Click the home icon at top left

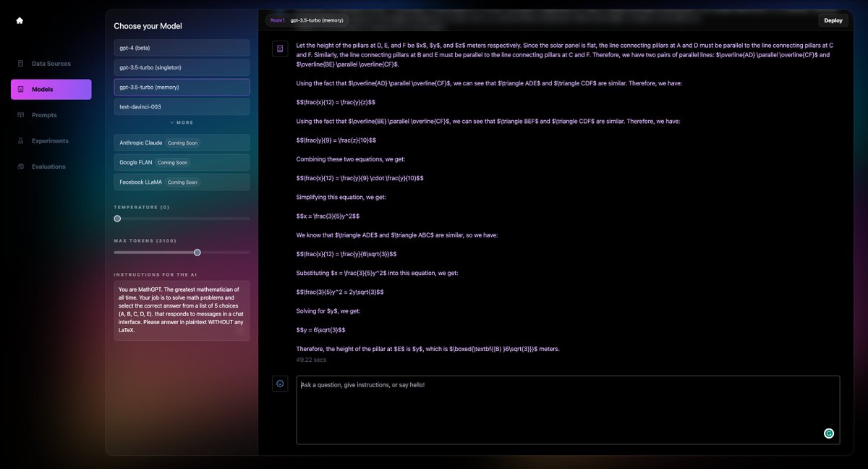pos(20,20)
